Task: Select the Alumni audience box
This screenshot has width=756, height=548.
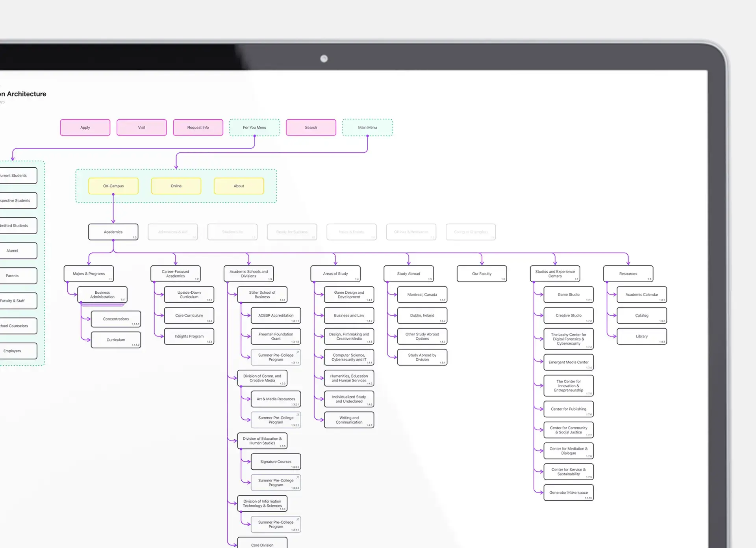Action: [x=13, y=251]
